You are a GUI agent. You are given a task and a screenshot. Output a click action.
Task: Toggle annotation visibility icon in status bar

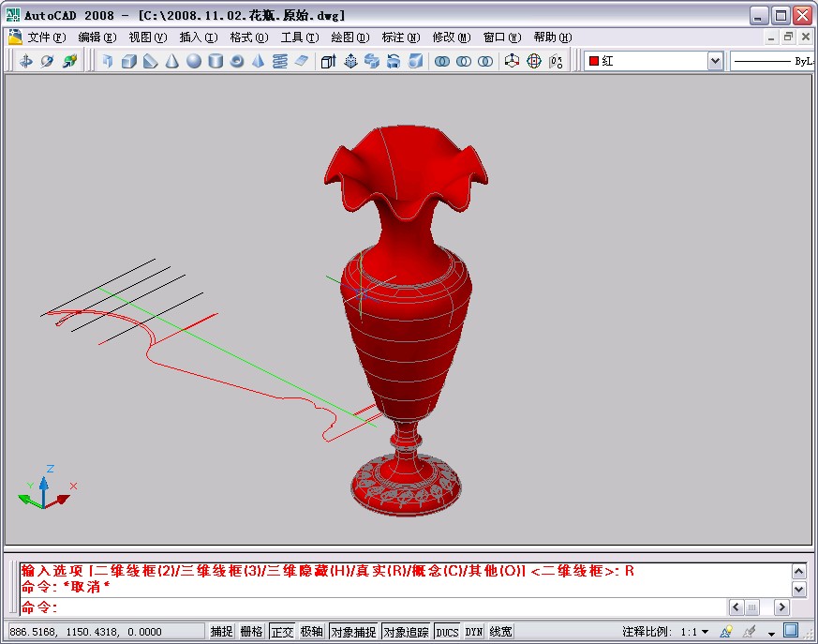point(726,632)
